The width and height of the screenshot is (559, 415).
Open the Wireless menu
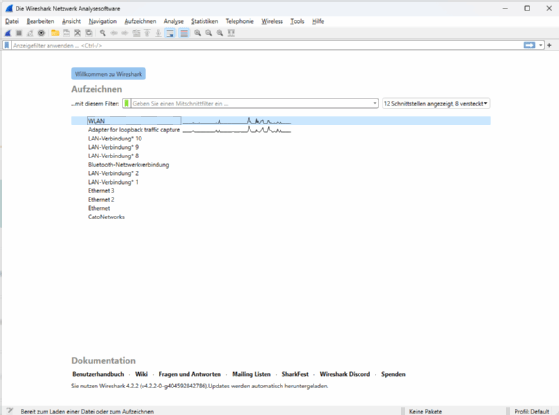(272, 21)
